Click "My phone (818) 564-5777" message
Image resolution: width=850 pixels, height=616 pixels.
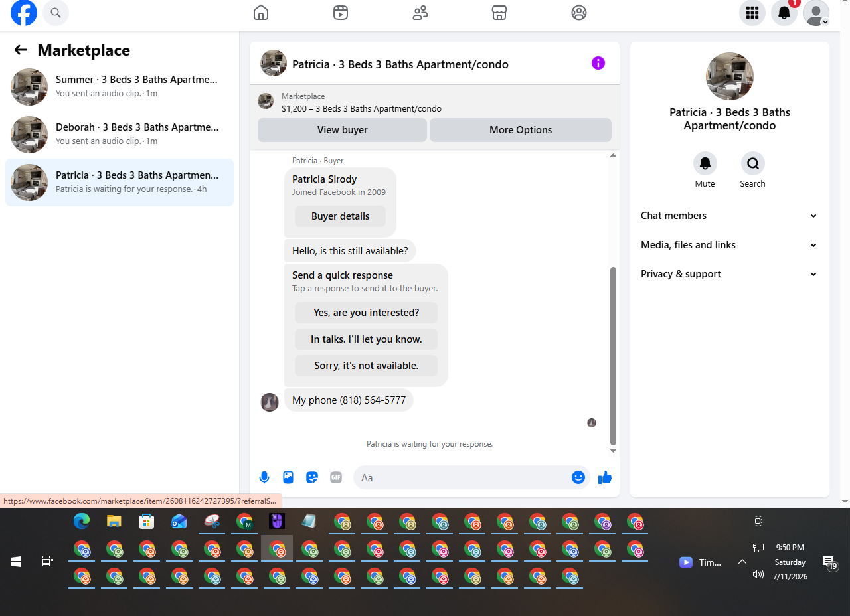pyautogui.click(x=349, y=400)
